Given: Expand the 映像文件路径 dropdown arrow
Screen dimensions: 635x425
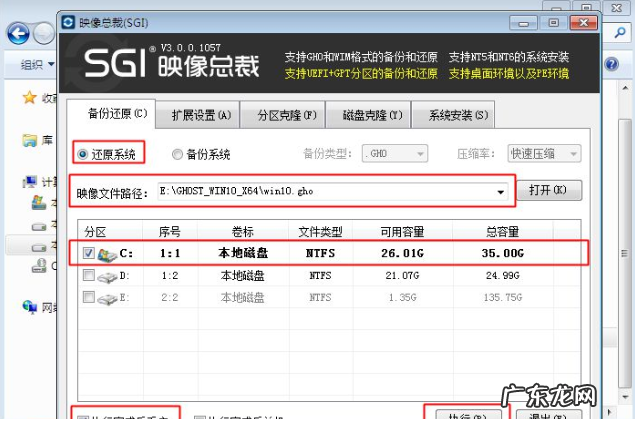Looking at the screenshot, I should pyautogui.click(x=501, y=192).
